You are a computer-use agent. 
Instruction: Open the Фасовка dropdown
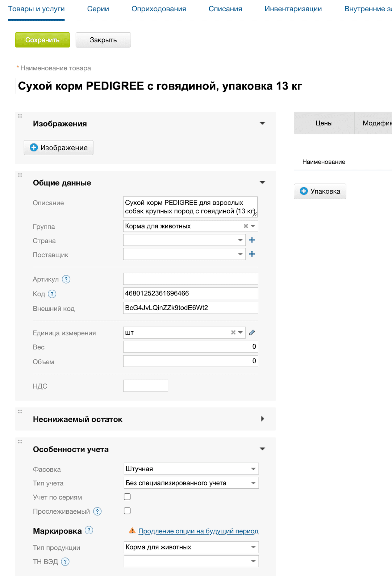(191, 469)
